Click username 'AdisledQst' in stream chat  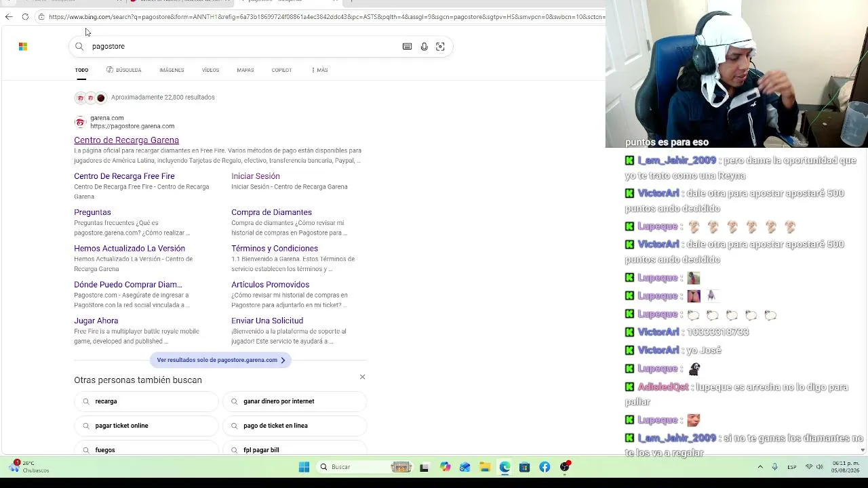[663, 387]
